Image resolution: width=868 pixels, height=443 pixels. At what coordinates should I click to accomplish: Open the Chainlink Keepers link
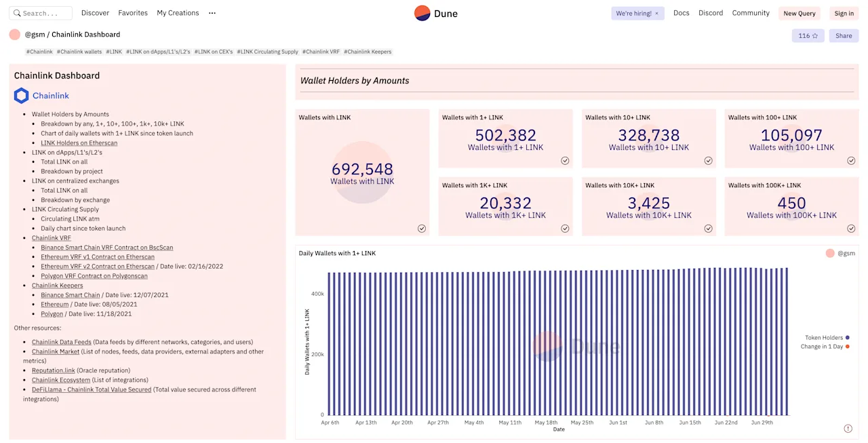pos(58,286)
